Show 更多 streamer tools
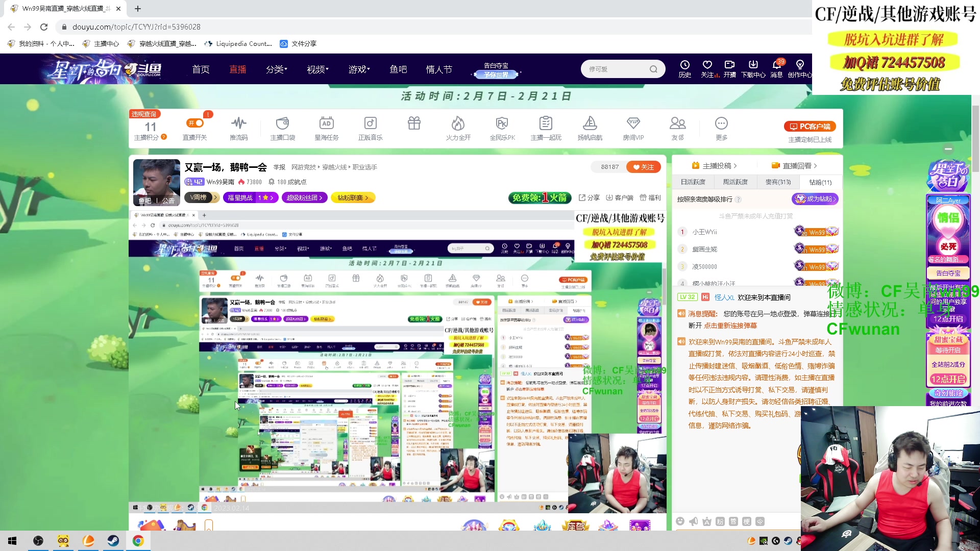Viewport: 980px width, 551px height. click(x=721, y=128)
